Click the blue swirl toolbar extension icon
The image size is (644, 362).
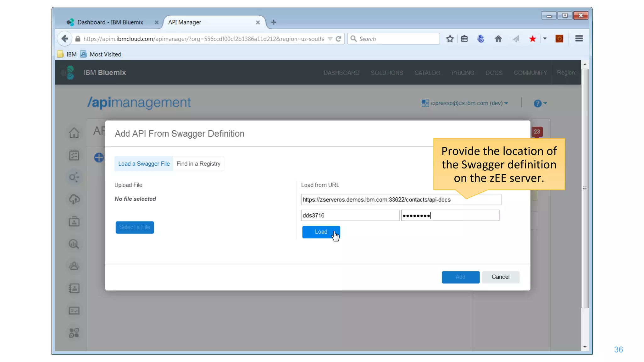pos(480,39)
